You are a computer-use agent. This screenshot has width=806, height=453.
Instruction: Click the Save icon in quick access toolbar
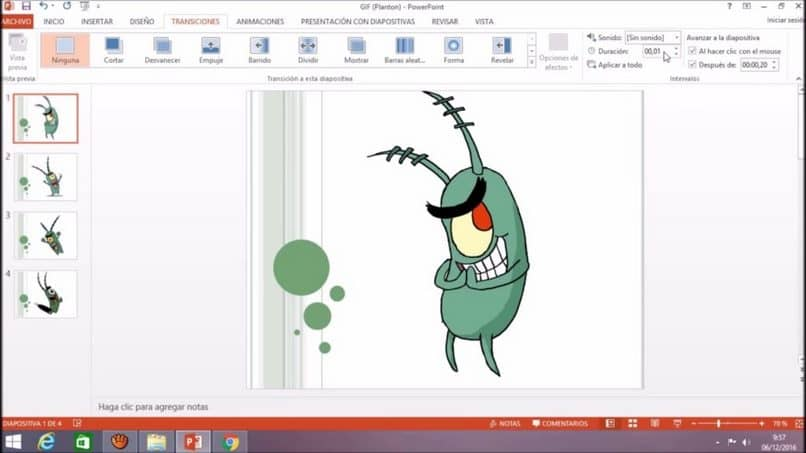(26, 6)
